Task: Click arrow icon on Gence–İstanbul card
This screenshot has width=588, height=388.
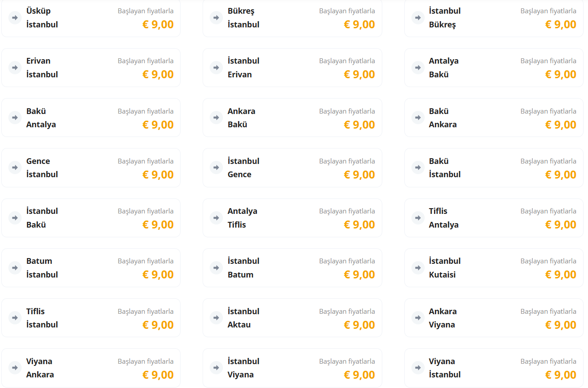Action: pos(15,167)
